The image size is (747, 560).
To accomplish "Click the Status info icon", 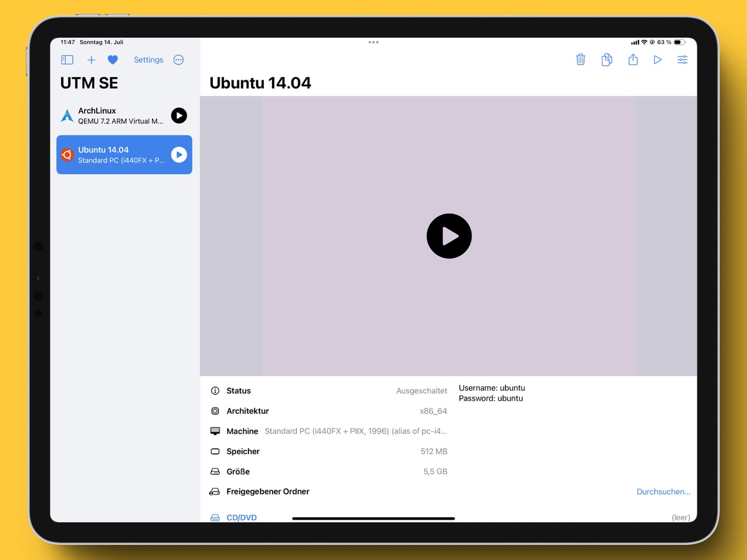I will pyautogui.click(x=215, y=391).
